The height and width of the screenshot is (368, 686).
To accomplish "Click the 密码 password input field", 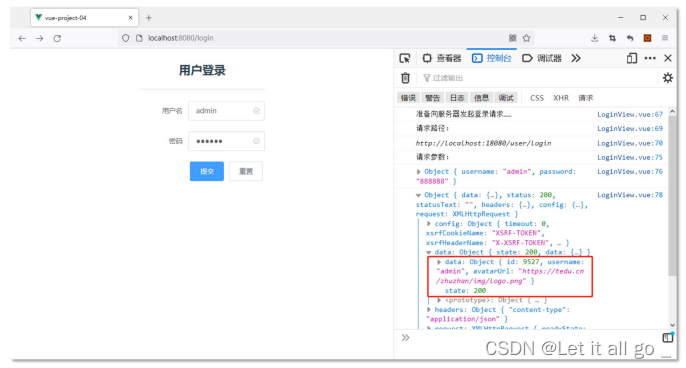I will pos(226,141).
